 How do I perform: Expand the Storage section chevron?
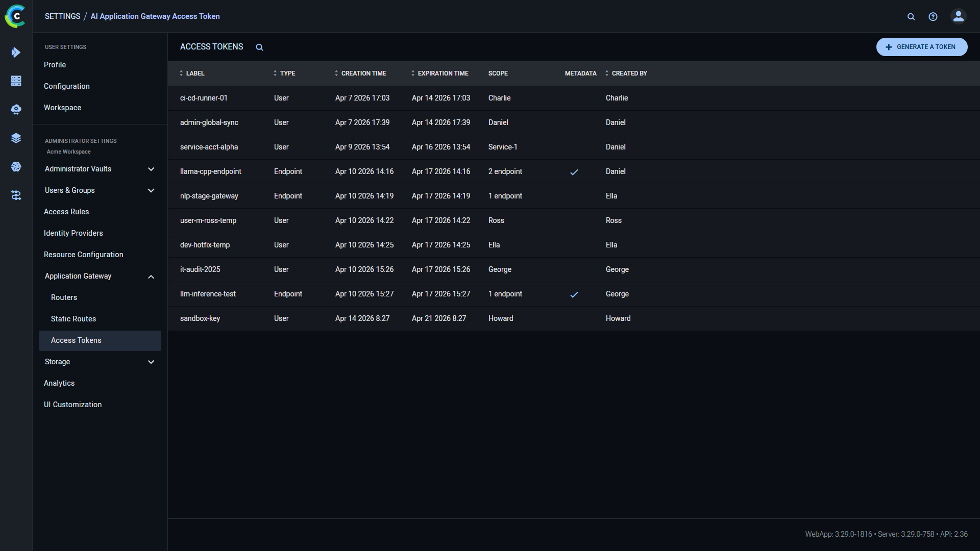pos(151,362)
